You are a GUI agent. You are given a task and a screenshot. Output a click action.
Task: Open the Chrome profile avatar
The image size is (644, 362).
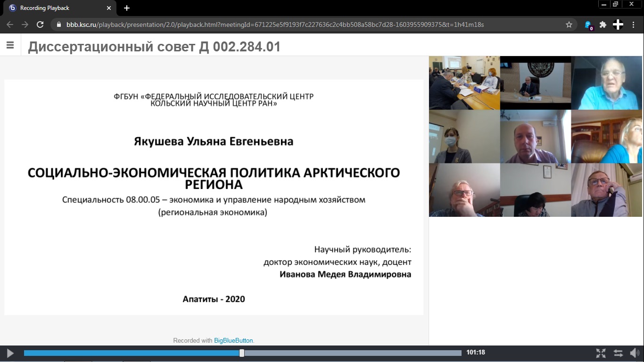618,25
